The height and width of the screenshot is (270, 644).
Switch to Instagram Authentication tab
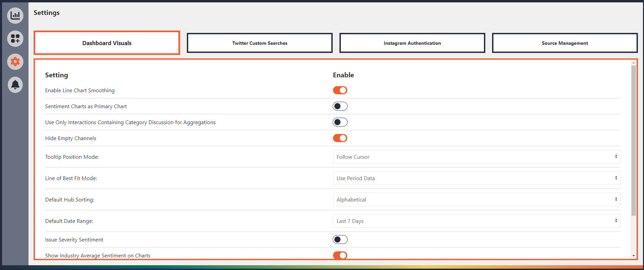click(412, 43)
